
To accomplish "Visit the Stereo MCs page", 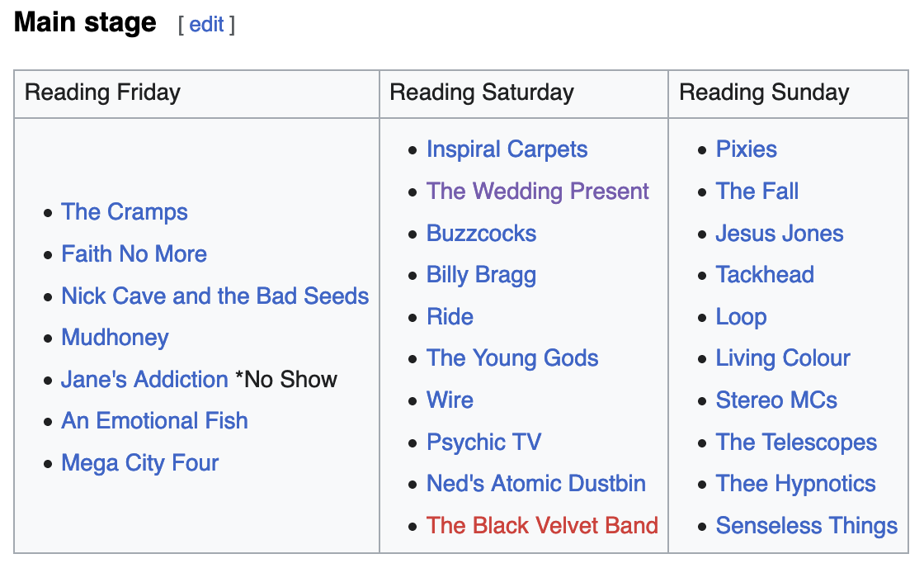I will coord(776,400).
